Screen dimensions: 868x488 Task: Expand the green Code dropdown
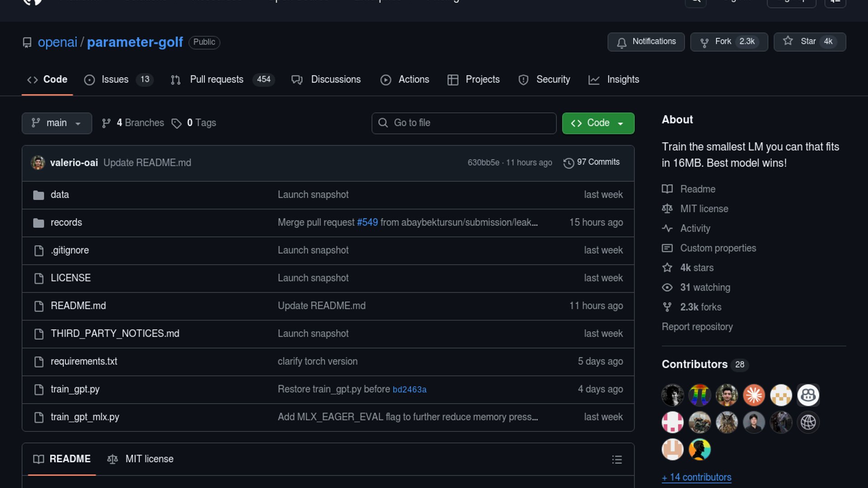pyautogui.click(x=598, y=123)
